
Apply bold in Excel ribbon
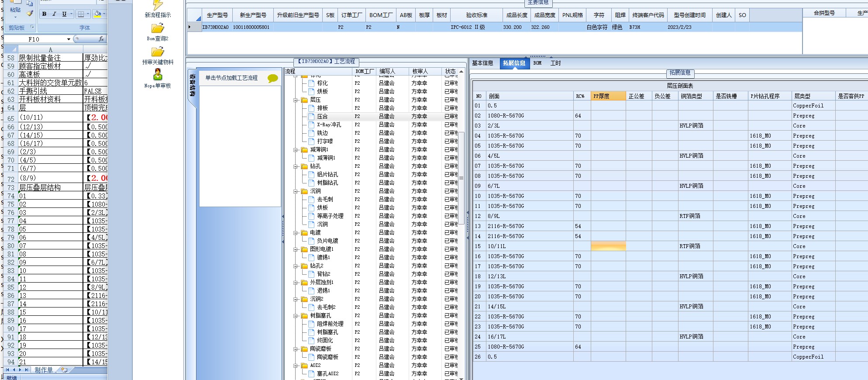[44, 14]
